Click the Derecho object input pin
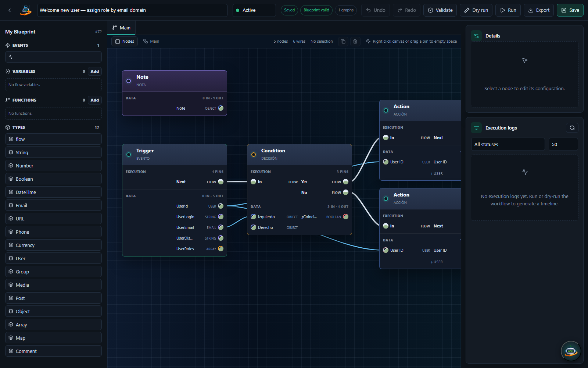Viewport: 588px width, 368px height. [253, 227]
